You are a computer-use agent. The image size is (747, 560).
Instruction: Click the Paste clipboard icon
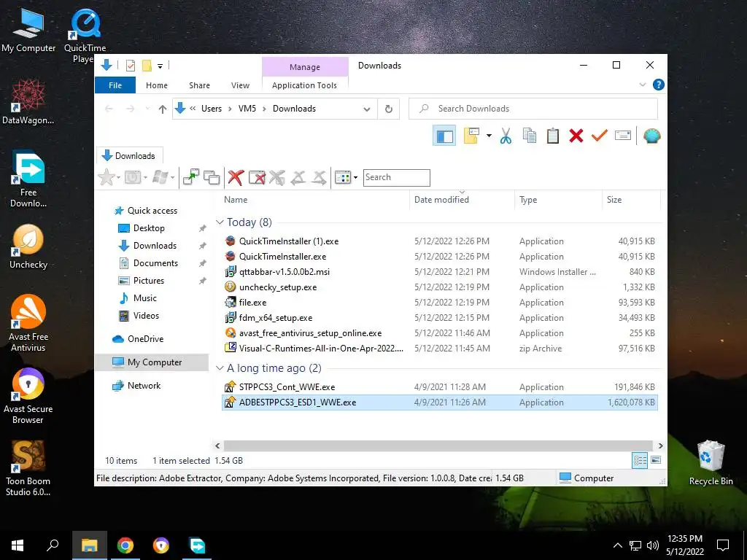(x=553, y=136)
